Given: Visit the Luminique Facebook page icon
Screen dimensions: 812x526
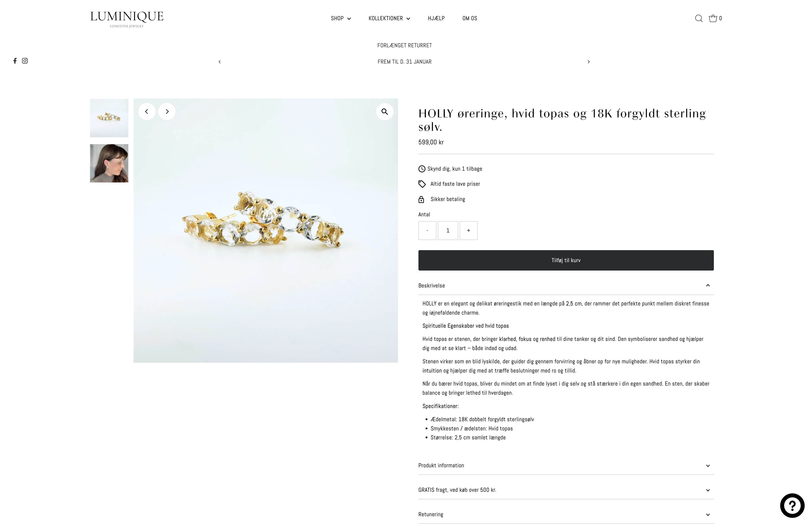Looking at the screenshot, I should click(15, 61).
